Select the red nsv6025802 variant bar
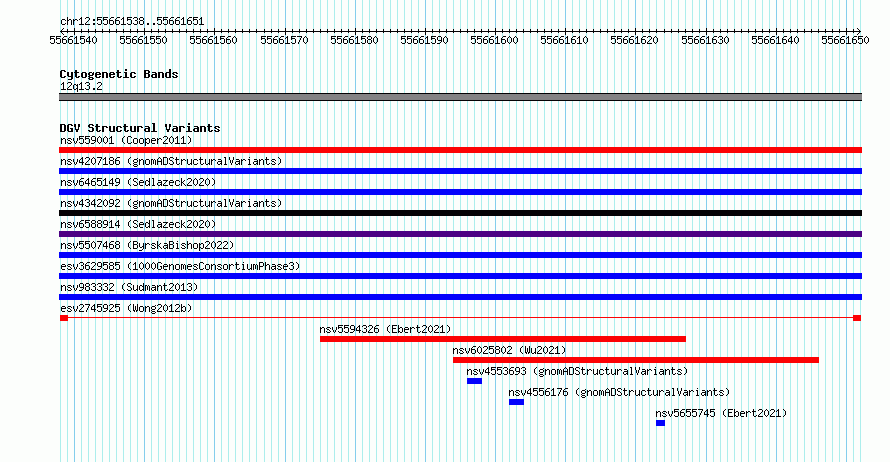 (636, 360)
